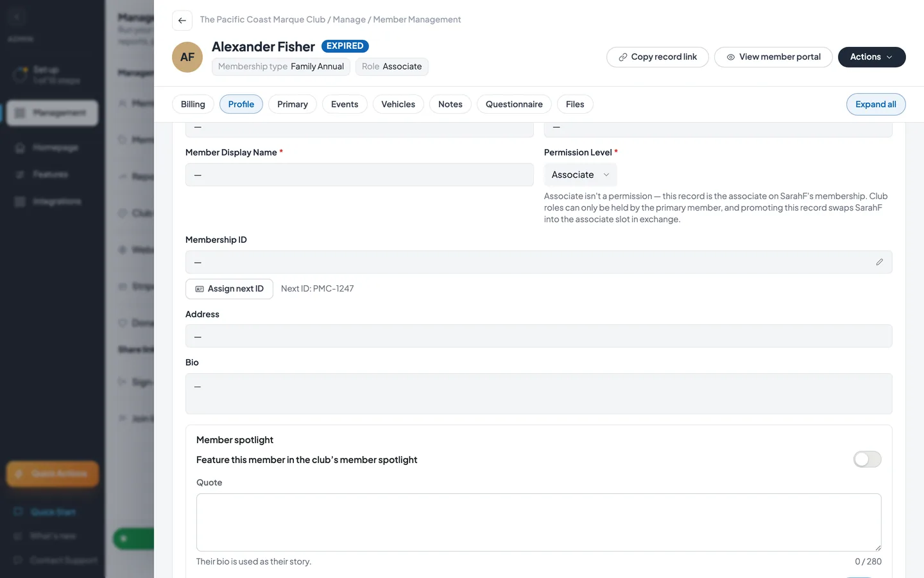Click into the Address field
Image resolution: width=924 pixels, height=578 pixels.
(539, 337)
